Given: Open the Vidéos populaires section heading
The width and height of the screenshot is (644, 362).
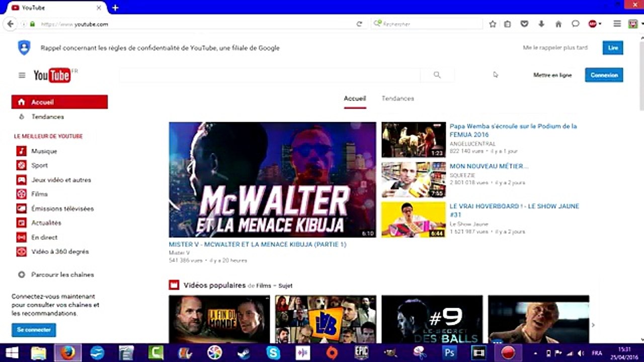Looking at the screenshot, I should (215, 285).
